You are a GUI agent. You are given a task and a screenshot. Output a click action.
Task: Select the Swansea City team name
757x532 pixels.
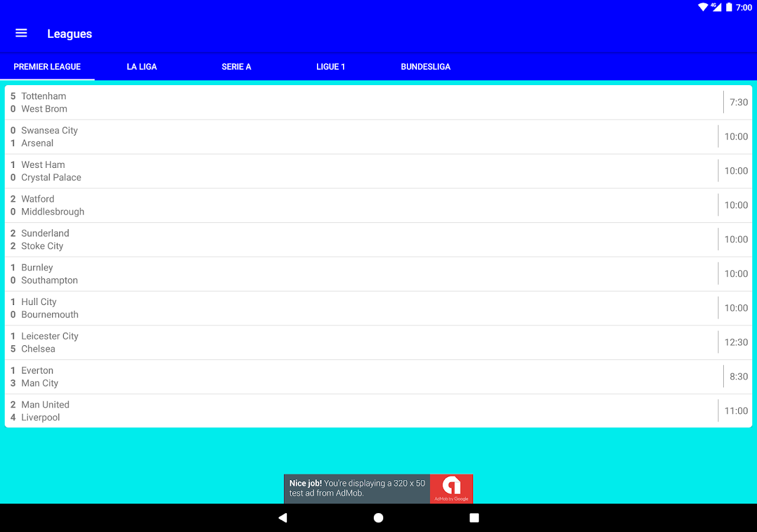(50, 131)
